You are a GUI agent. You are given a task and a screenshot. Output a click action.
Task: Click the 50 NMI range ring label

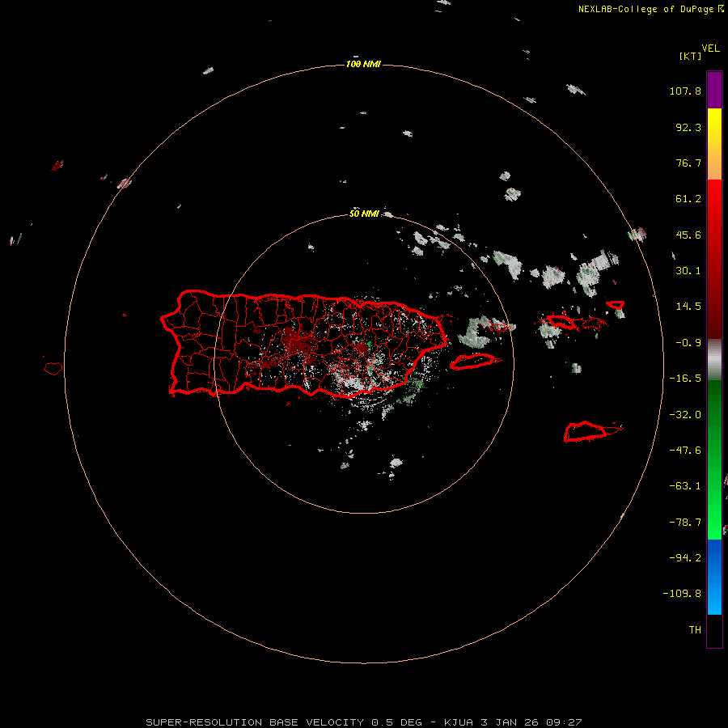click(x=364, y=214)
